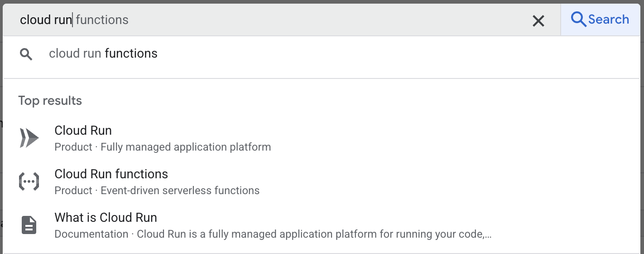Image resolution: width=644 pixels, height=254 pixels.
Task: Click the 'Documentation · Cloud Run is a fully managed' description
Action: (x=273, y=234)
